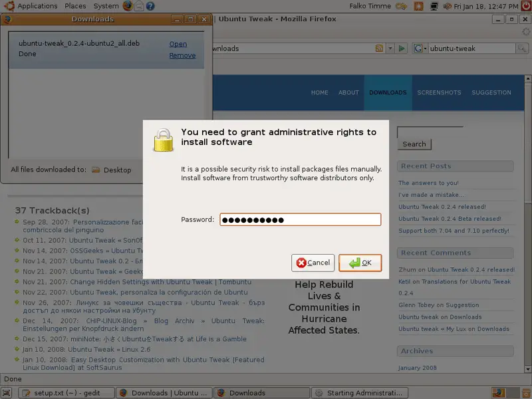Click the keyring keys icon in panel

(402, 6)
